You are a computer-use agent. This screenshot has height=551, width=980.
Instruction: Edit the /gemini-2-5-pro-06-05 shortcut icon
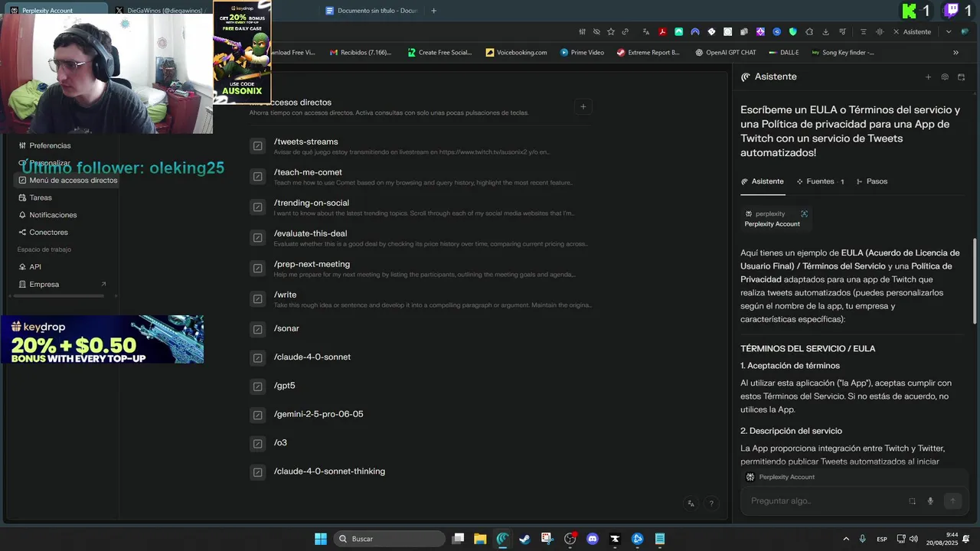point(257,415)
